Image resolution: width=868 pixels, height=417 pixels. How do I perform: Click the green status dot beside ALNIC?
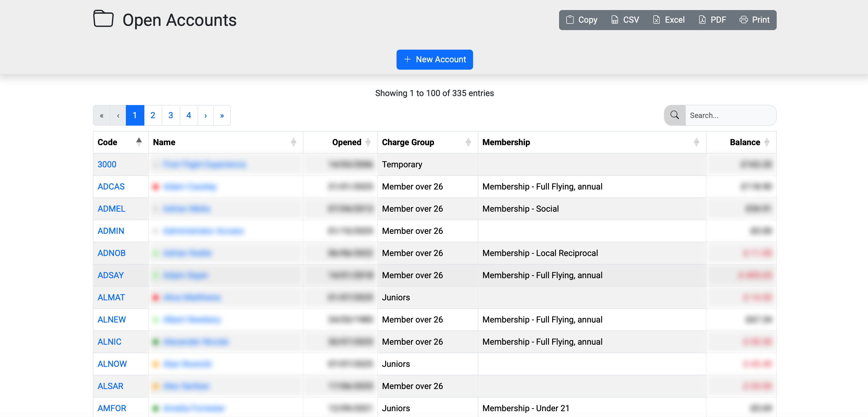tap(156, 342)
